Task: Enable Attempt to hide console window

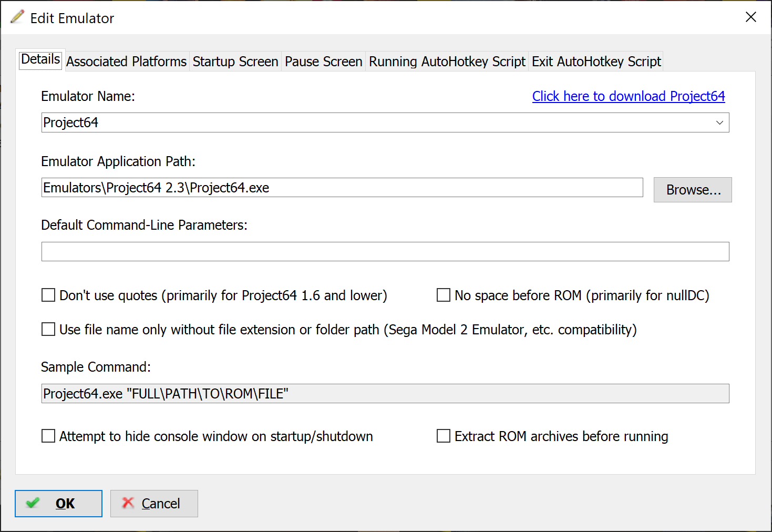Action: click(48, 436)
